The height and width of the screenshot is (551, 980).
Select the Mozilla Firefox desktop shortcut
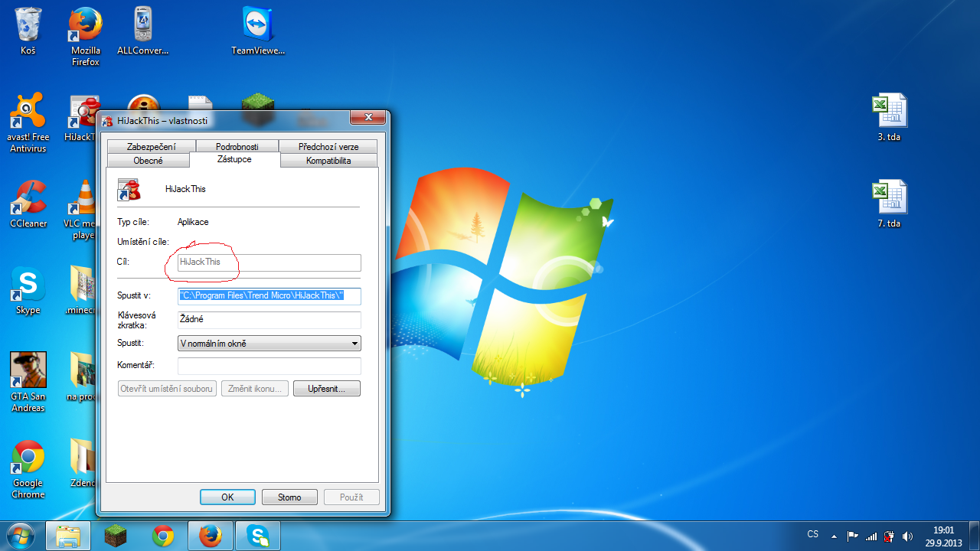coord(86,37)
